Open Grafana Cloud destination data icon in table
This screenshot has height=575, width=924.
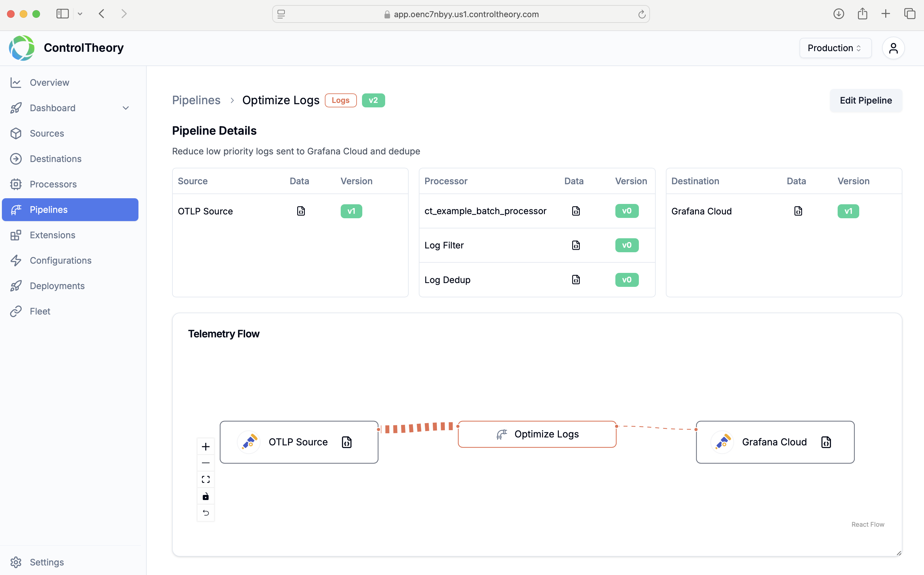(x=798, y=211)
